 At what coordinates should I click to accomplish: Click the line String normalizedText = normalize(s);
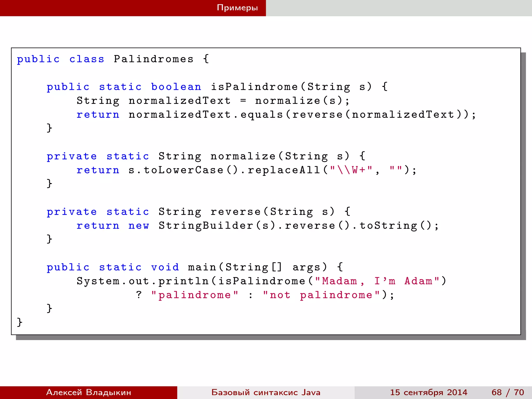tap(213, 101)
